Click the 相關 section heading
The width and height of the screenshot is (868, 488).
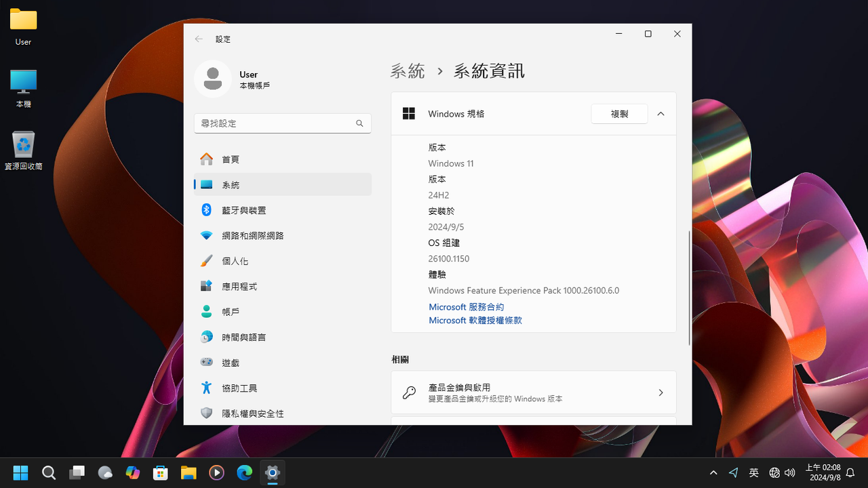[x=400, y=359]
